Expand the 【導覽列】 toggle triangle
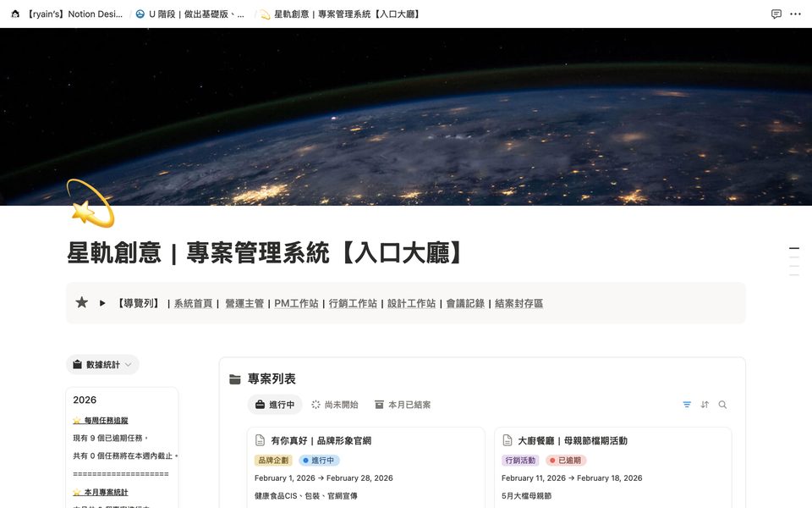Image resolution: width=812 pixels, height=508 pixels. 102,303
